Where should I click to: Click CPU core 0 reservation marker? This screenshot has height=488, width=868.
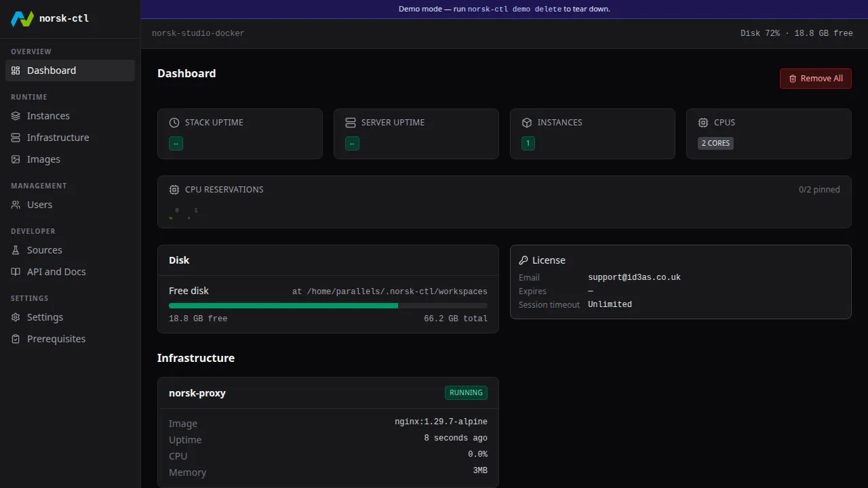click(x=171, y=218)
